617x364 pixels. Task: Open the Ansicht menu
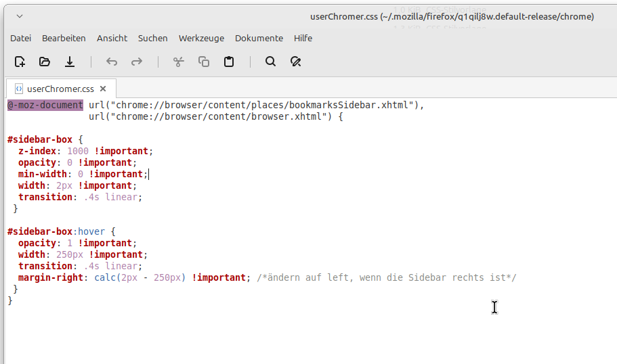coord(112,38)
